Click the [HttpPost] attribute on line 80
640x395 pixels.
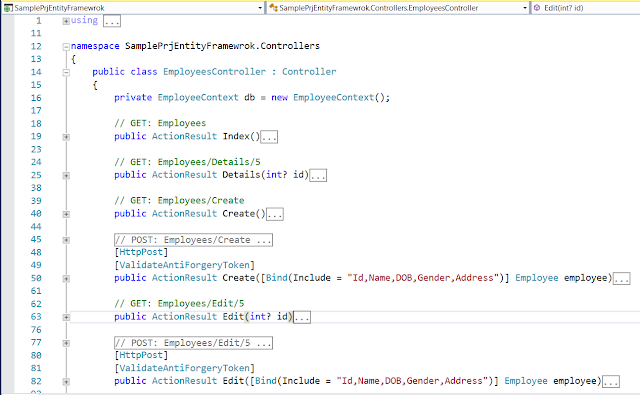coord(141,355)
